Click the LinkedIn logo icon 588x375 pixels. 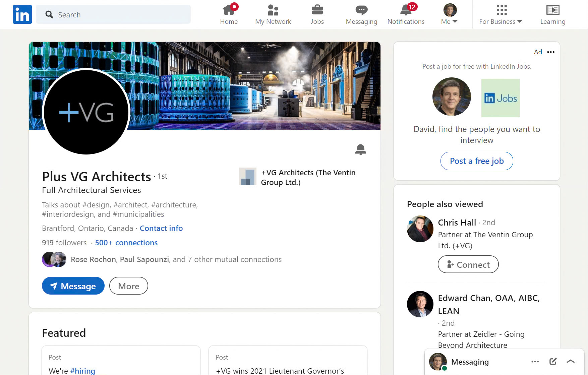pos(22,14)
